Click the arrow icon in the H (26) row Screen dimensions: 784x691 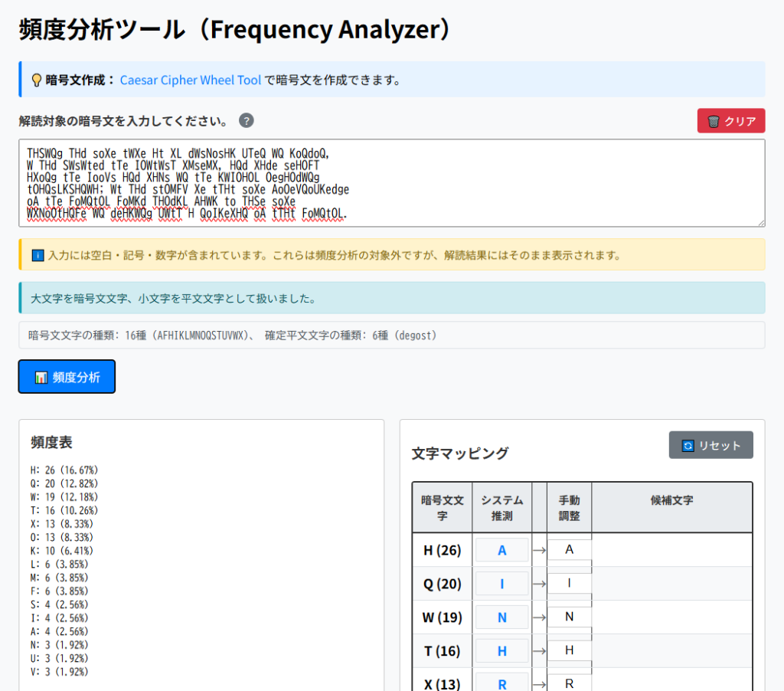(539, 550)
